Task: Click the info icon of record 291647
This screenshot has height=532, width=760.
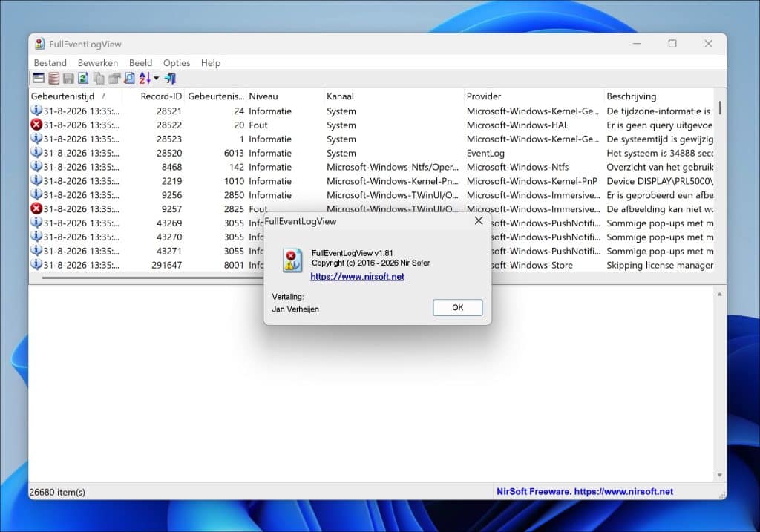Action: pyautogui.click(x=36, y=265)
